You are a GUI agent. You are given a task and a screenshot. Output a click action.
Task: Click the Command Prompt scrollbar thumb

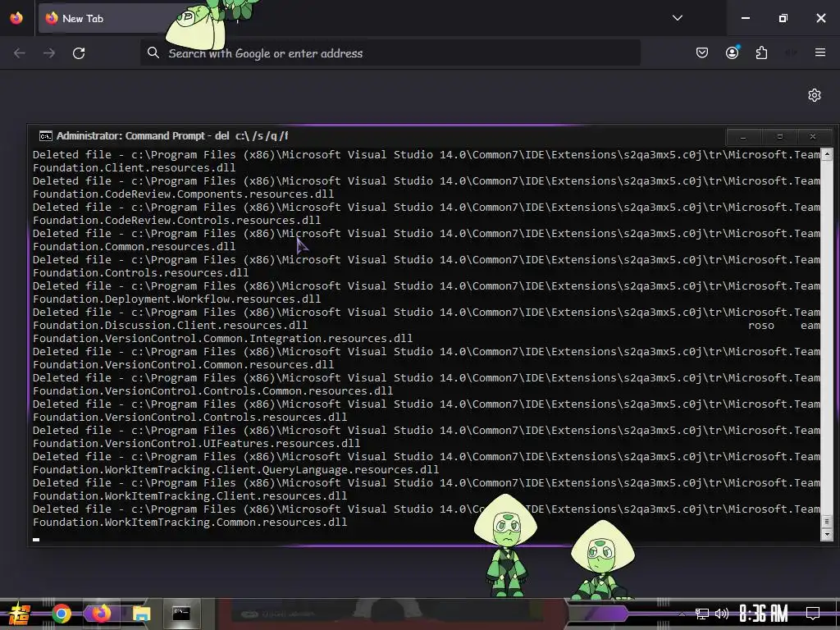[827, 521]
